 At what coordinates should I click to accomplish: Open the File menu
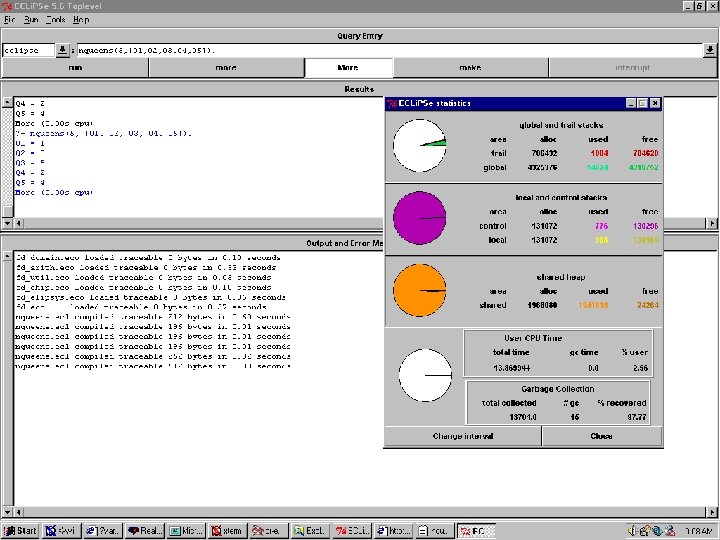[10, 20]
